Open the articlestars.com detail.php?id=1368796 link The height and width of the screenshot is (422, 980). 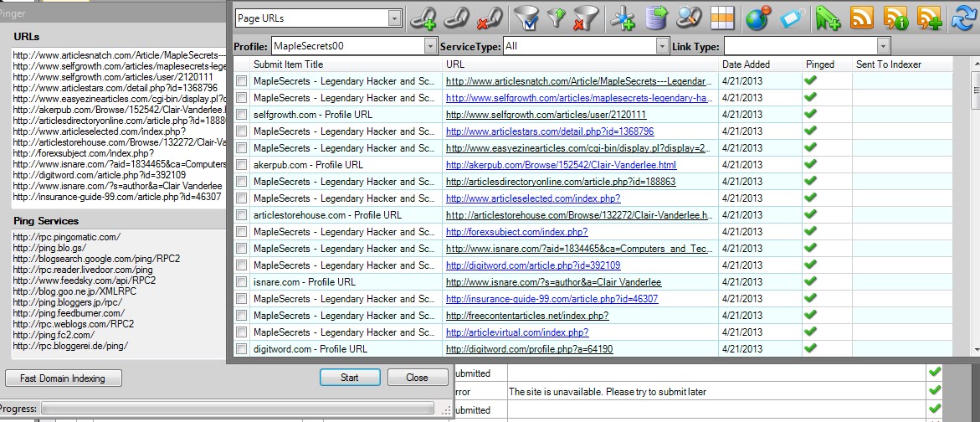(x=550, y=131)
